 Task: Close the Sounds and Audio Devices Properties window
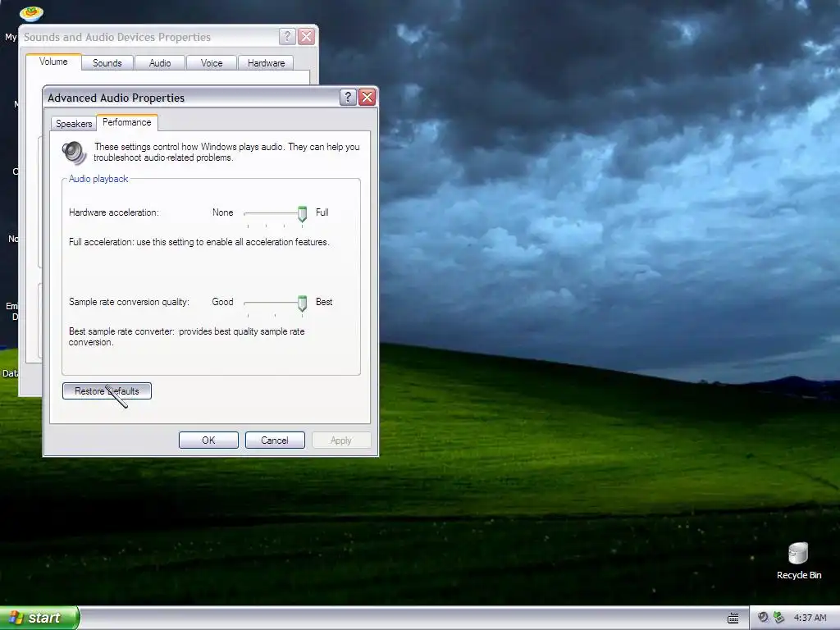click(x=307, y=36)
